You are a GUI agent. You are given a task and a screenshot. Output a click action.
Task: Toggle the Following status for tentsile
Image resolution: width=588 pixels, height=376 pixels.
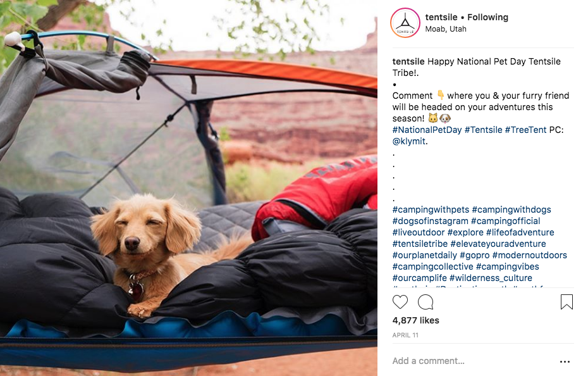tap(487, 17)
